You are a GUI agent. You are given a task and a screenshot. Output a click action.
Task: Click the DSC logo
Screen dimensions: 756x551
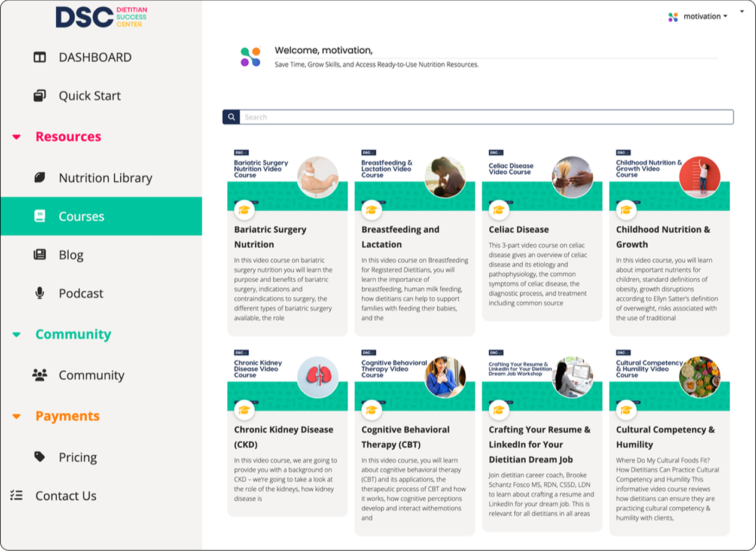point(100,16)
